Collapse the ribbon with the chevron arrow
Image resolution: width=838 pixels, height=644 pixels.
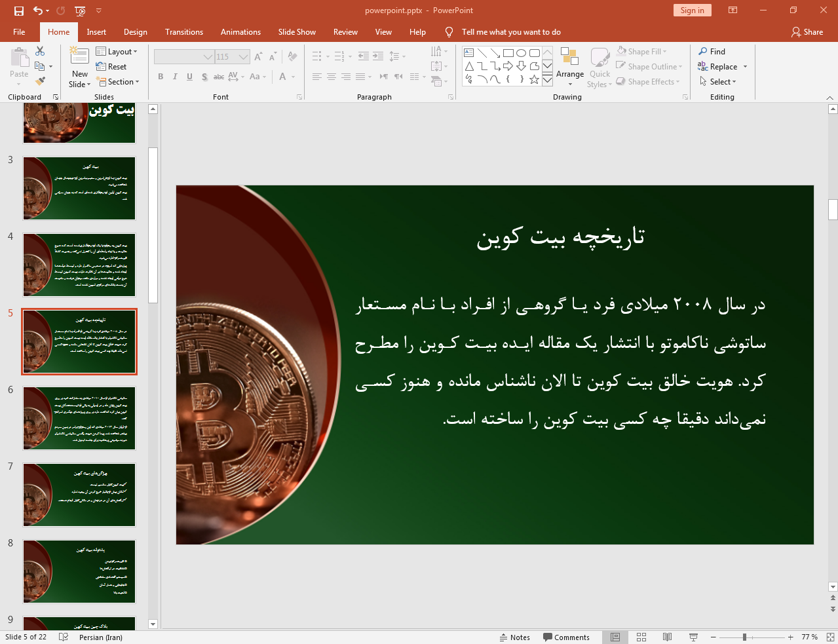pyautogui.click(x=829, y=98)
